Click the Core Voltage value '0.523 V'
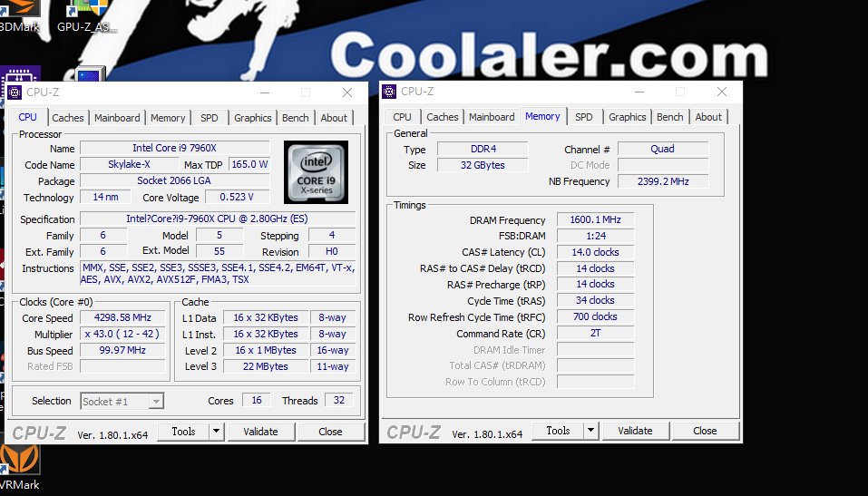 point(237,197)
